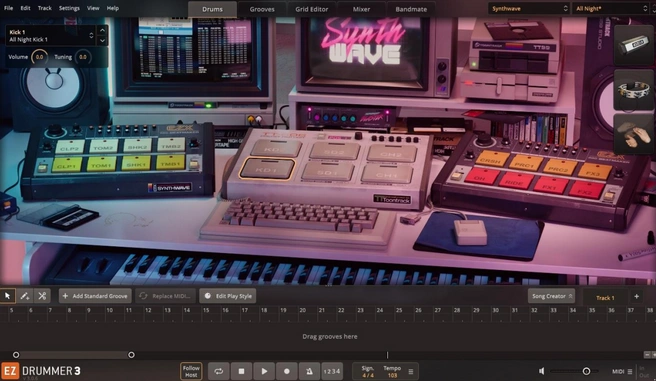
Task: Click the Record transport button
Action: click(287, 371)
